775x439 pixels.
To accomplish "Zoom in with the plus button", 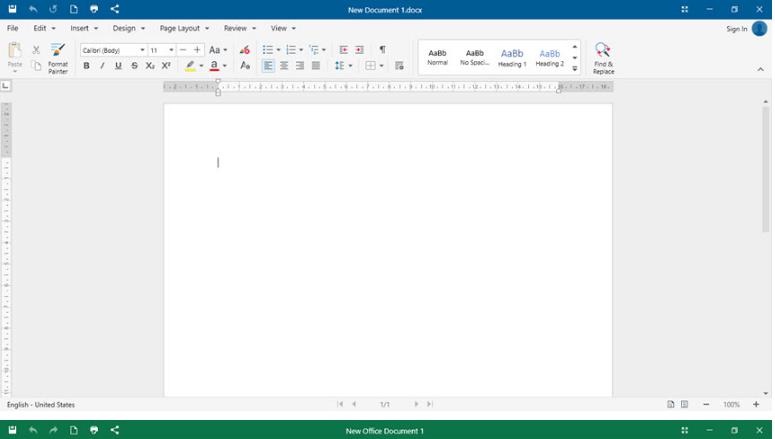I will click(756, 404).
